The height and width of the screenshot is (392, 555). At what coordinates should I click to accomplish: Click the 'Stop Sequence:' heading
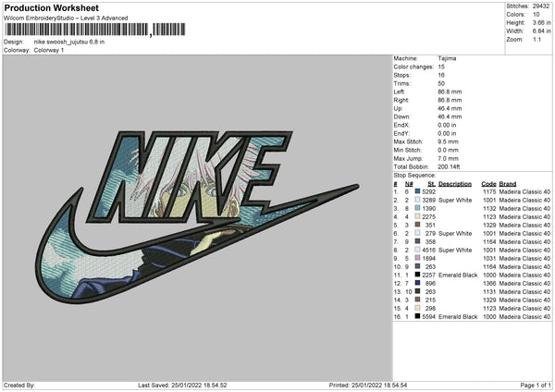pos(414,175)
